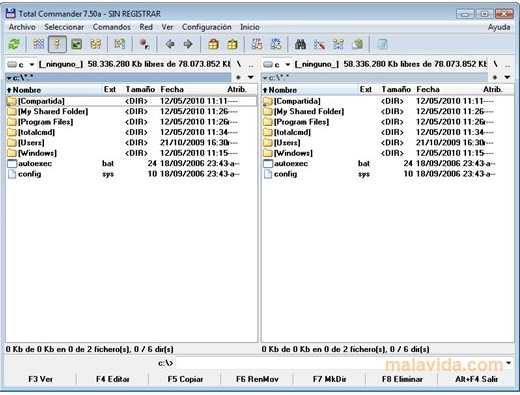Go forward with the right arrow icon
Viewport: 520px width, 395px height.
(188, 44)
